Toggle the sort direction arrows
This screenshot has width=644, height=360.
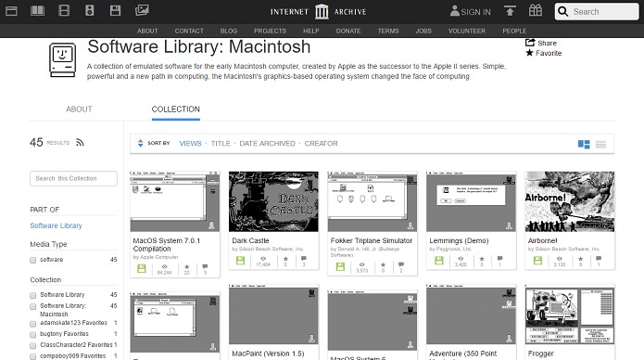141,143
